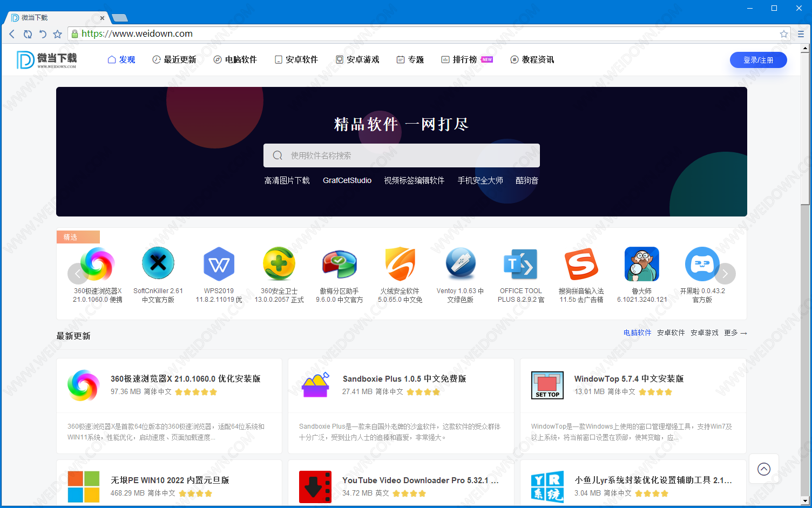Open the 教程资讯 navigation tab
This screenshot has height=508, width=812.
click(532, 59)
